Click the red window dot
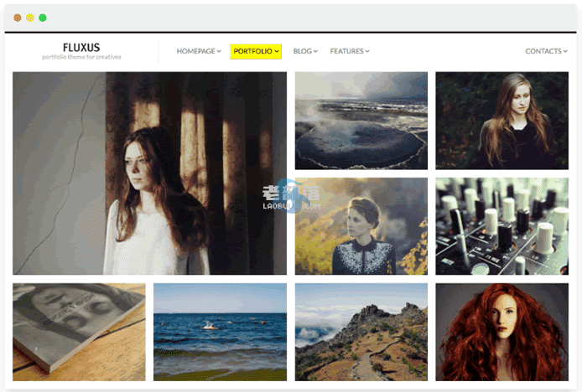 click(x=18, y=18)
